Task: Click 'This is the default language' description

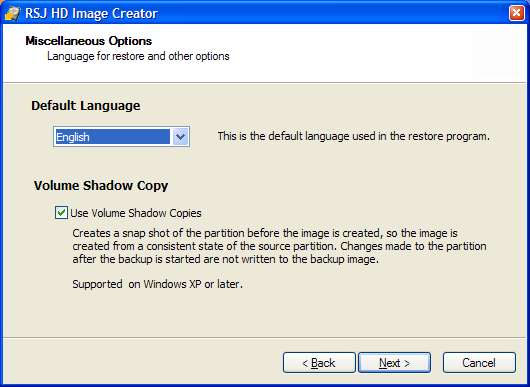Action: pyautogui.click(x=354, y=137)
